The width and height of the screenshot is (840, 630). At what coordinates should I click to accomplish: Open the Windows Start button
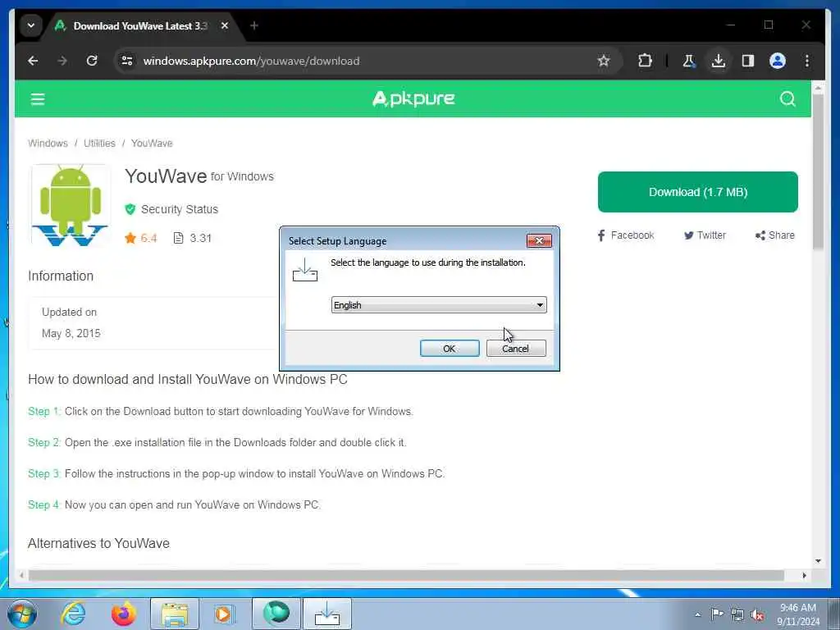[x=22, y=614]
